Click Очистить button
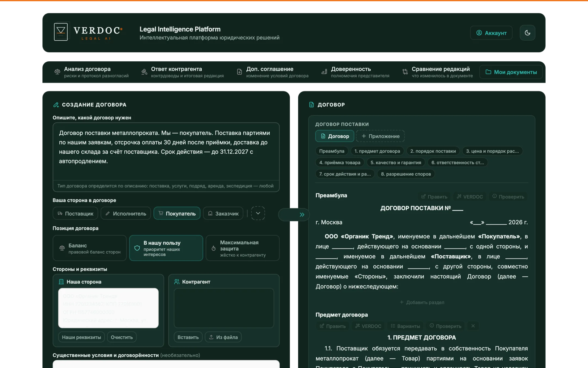The height and width of the screenshot is (368, 588). [x=122, y=337]
